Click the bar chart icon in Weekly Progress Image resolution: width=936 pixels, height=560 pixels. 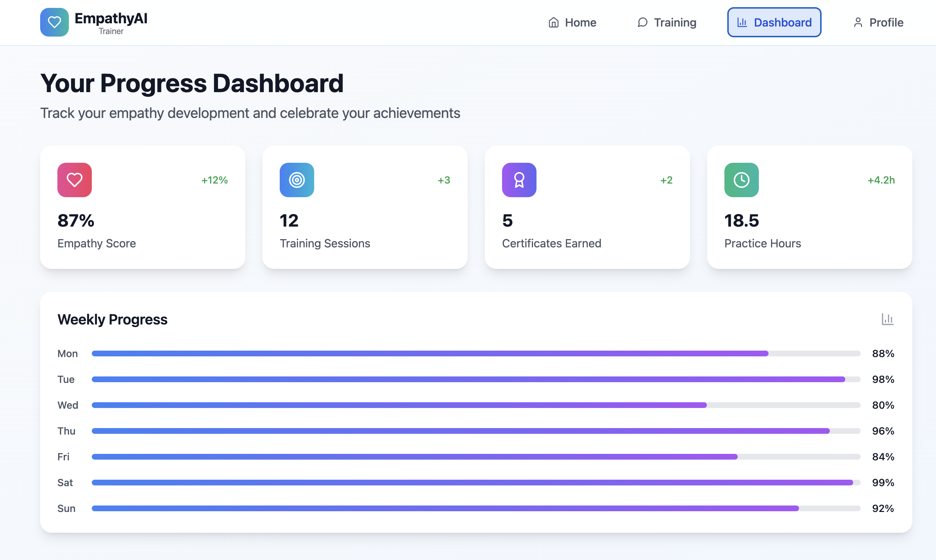[x=887, y=319]
